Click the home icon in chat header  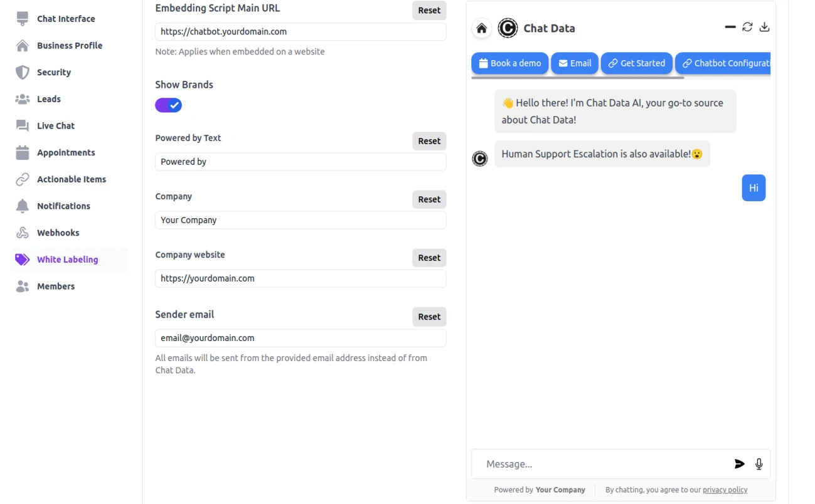[481, 28]
